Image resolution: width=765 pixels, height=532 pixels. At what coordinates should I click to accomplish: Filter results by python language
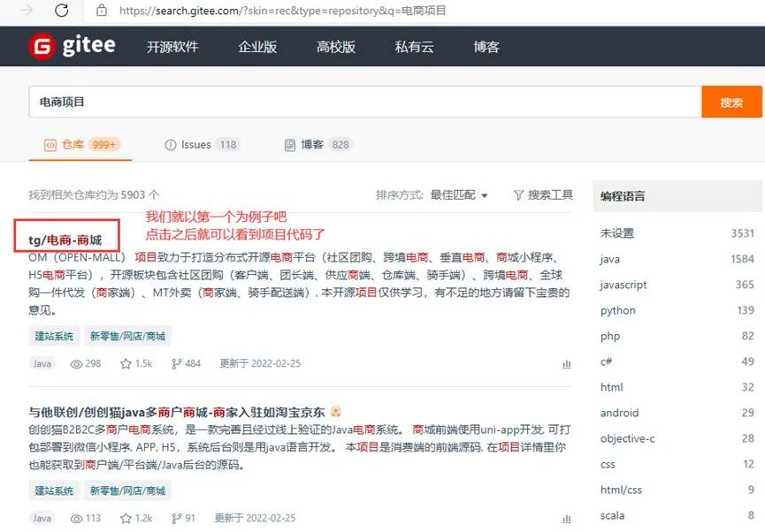pos(677,310)
